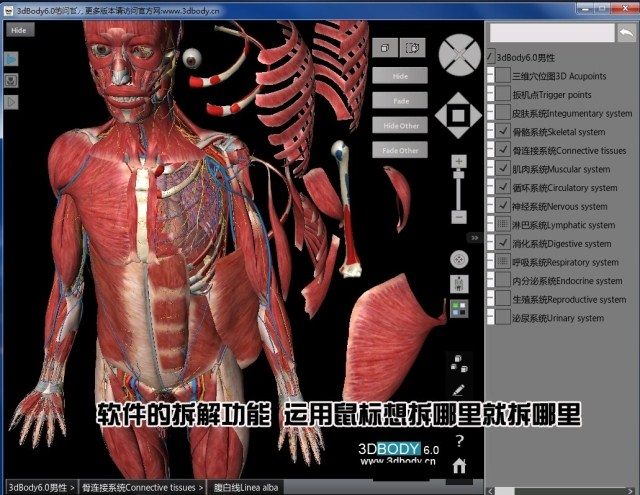
Task: Enable 三维穴位图3D Acupoints checkbox
Action: click(x=503, y=76)
